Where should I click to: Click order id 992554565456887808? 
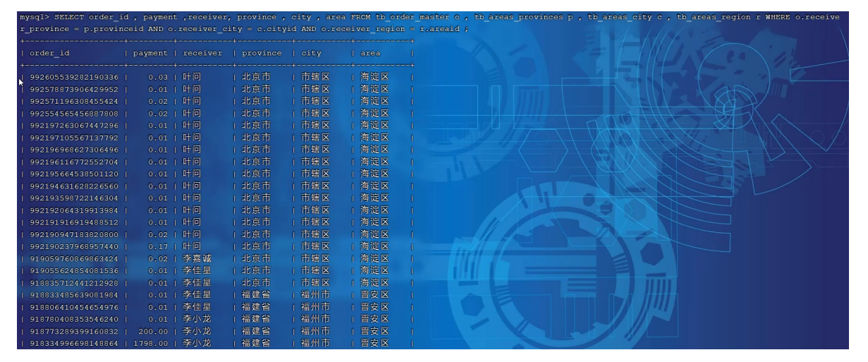click(75, 114)
